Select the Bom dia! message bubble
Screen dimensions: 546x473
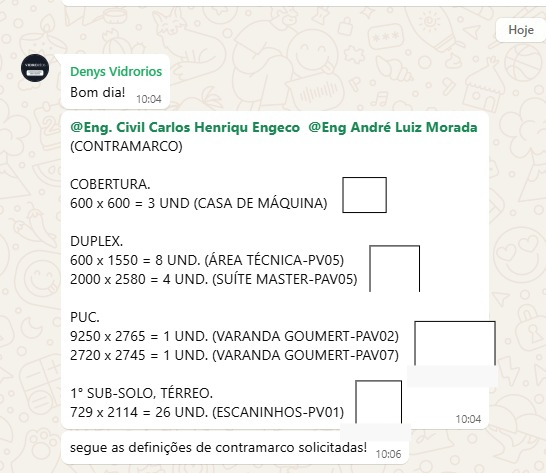(x=115, y=82)
